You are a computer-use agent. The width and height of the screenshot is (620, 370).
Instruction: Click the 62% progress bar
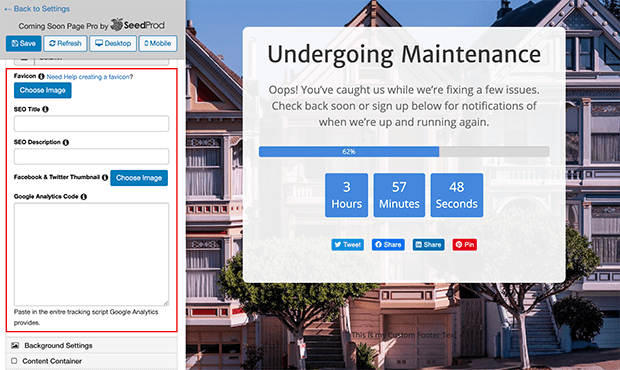tap(404, 151)
